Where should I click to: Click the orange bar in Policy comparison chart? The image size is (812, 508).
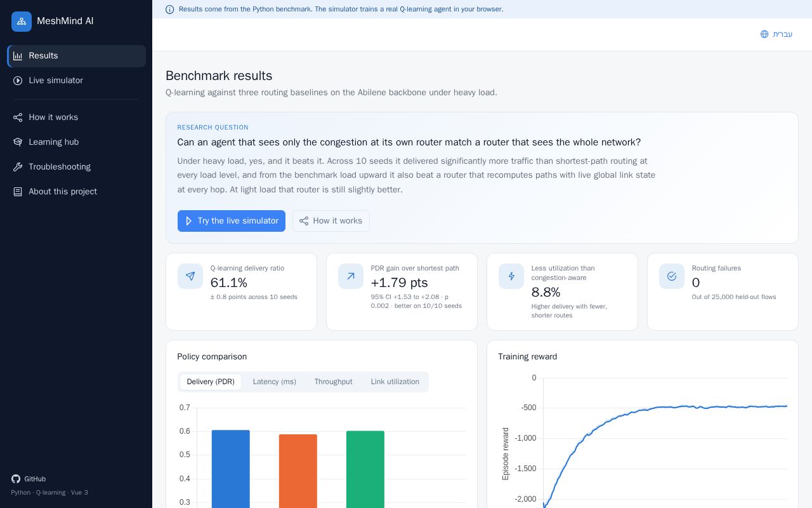coord(298,471)
